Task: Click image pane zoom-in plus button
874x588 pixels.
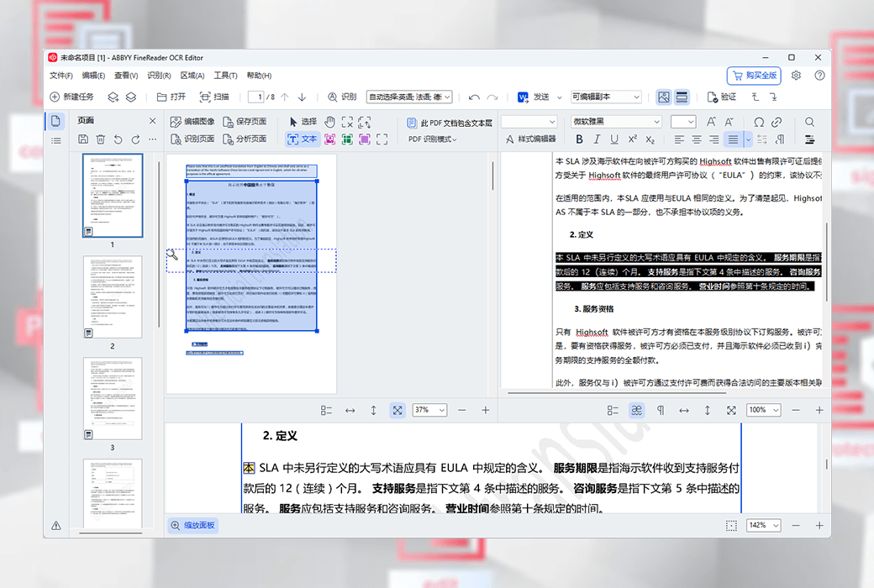Action: coord(485,410)
